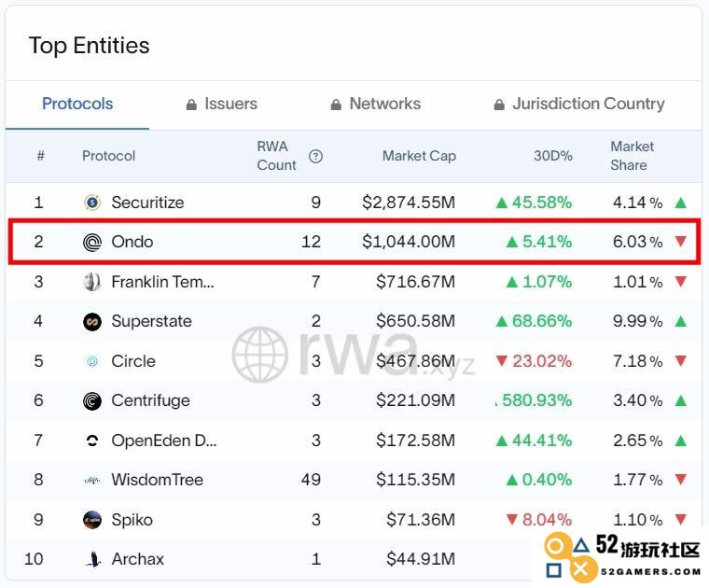Click the lock icon beside Networks
Screen dimensions: 709x588
336,105
